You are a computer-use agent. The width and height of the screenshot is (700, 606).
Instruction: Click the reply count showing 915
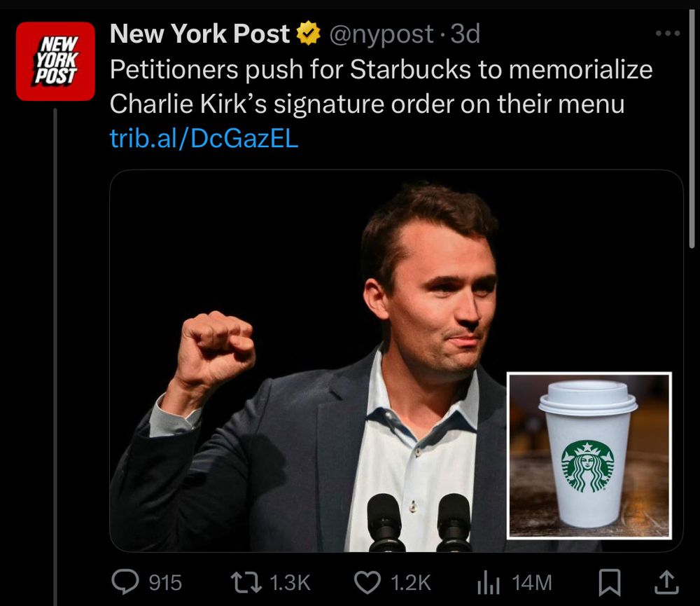pyautogui.click(x=164, y=581)
